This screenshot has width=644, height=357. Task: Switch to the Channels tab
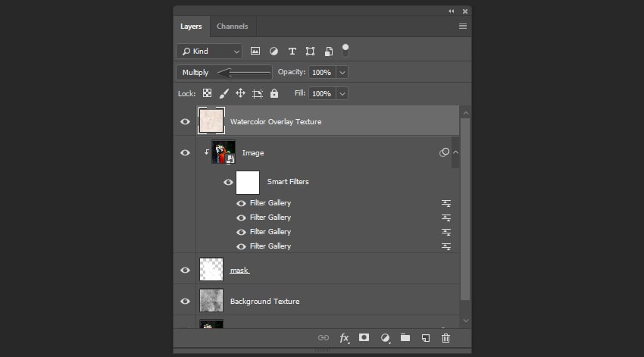click(232, 27)
